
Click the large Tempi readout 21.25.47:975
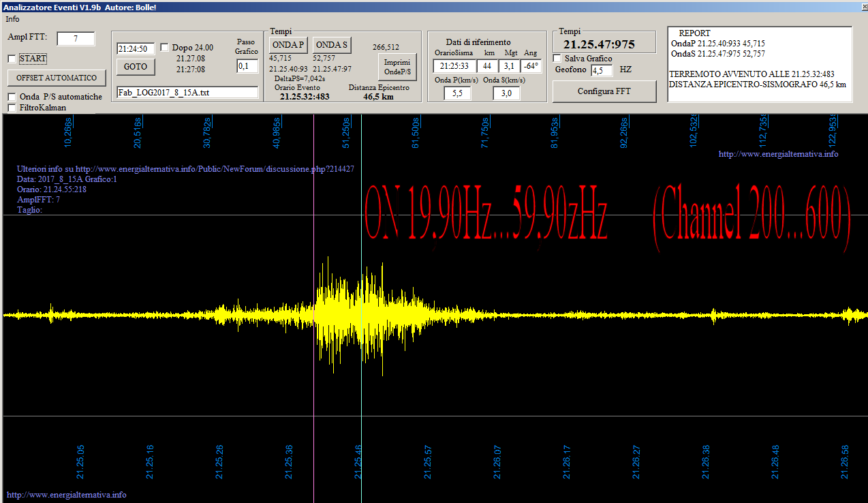coord(599,44)
